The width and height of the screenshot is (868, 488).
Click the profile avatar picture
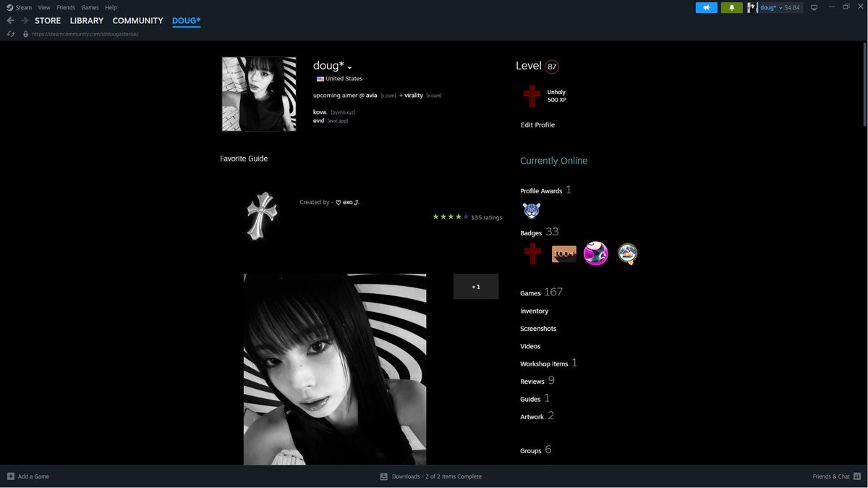coord(259,94)
